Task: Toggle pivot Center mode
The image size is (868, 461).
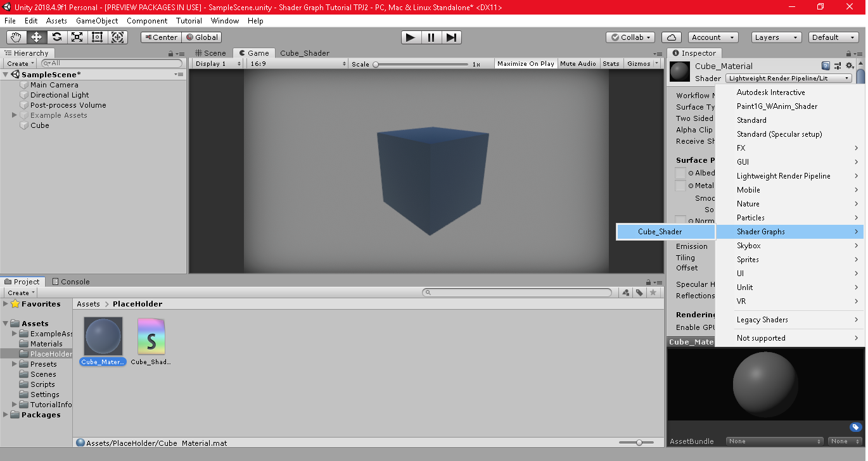Action: point(160,37)
